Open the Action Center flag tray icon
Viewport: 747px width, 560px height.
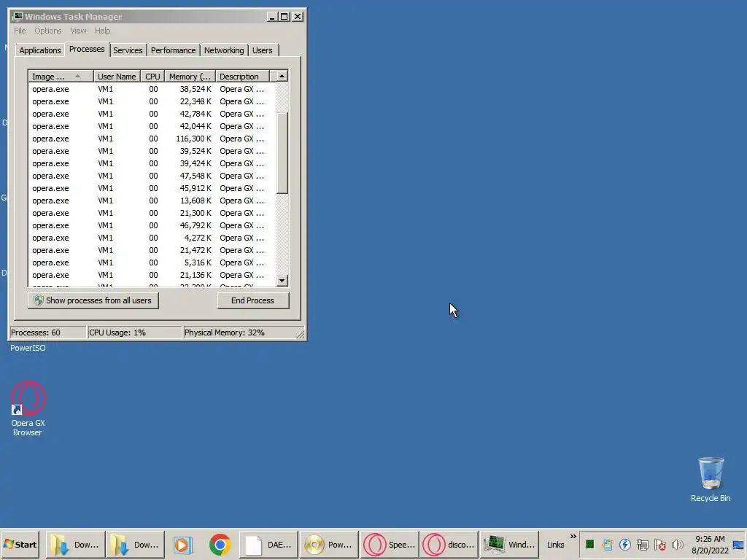point(659,544)
